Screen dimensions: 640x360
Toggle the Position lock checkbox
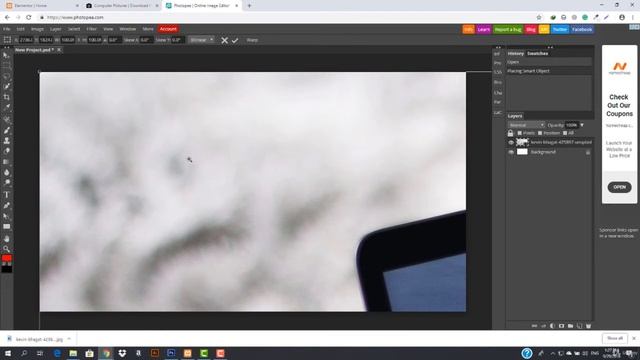click(540, 133)
